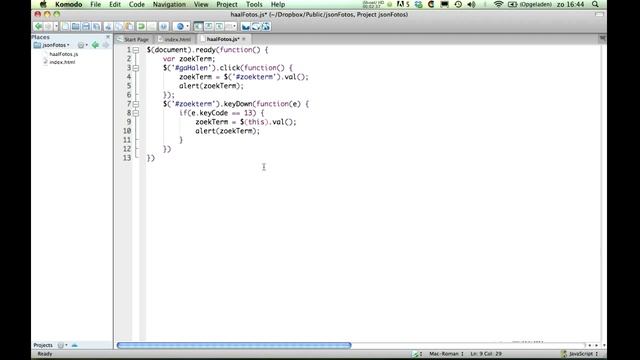Open the Navigation menu

pyautogui.click(x=169, y=4)
